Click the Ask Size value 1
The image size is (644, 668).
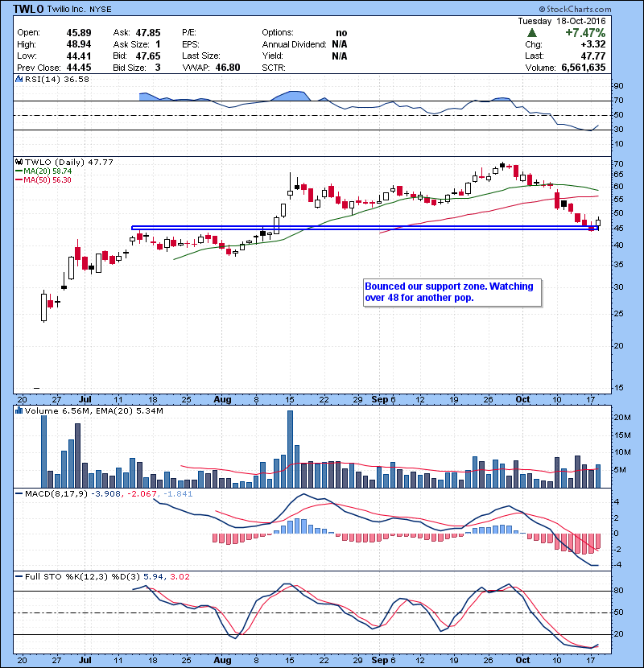click(158, 44)
